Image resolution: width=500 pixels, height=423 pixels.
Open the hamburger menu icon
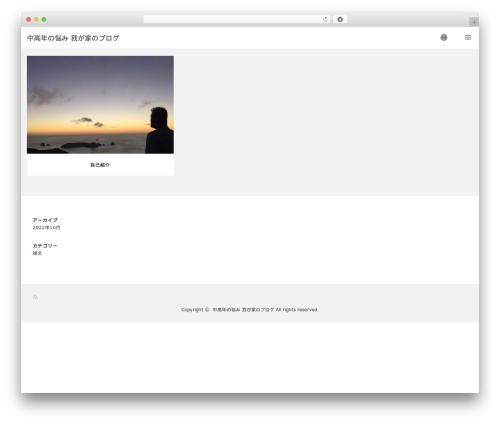(x=468, y=38)
